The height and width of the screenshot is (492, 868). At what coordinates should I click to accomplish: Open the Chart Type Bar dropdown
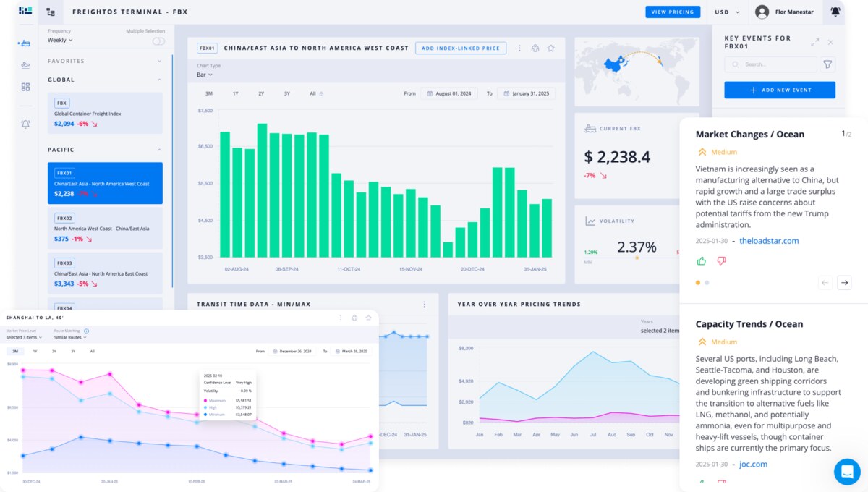point(205,75)
